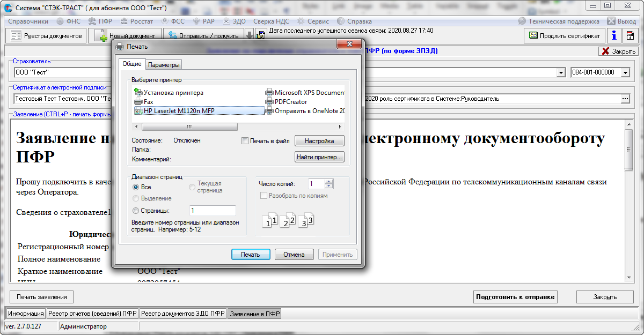Click Техническая поддержка in the menu bar
The height and width of the screenshot is (335, 644).
point(559,21)
